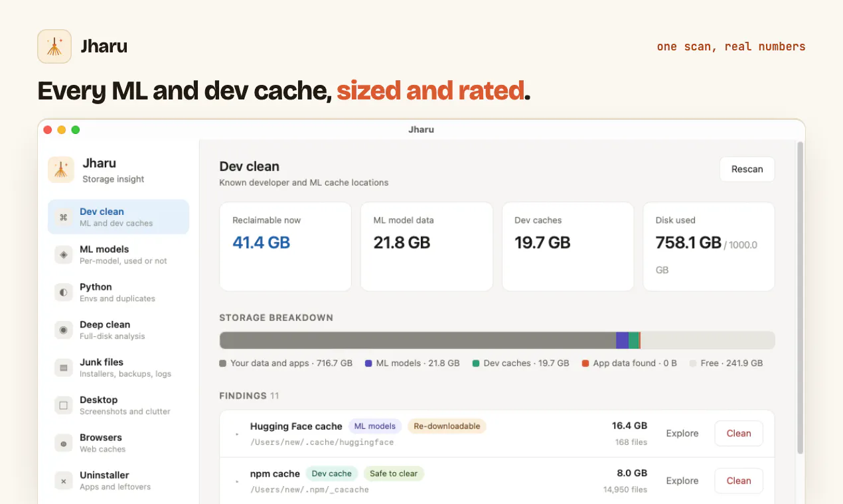The height and width of the screenshot is (504, 843).
Task: Explore the Hugging Face cache folder
Action: (682, 433)
